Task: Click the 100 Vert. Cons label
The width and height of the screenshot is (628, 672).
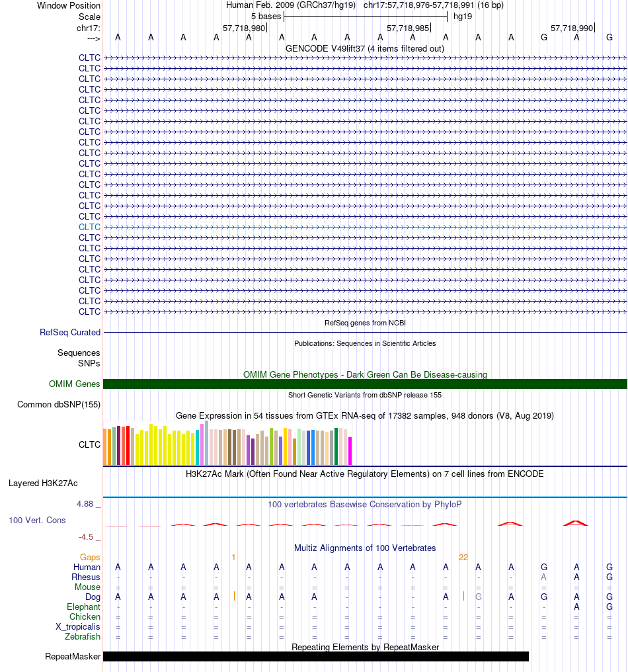Action: (37, 521)
